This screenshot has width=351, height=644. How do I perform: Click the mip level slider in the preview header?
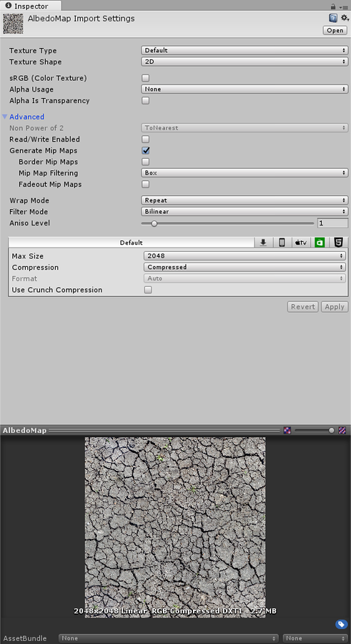pyautogui.click(x=315, y=431)
